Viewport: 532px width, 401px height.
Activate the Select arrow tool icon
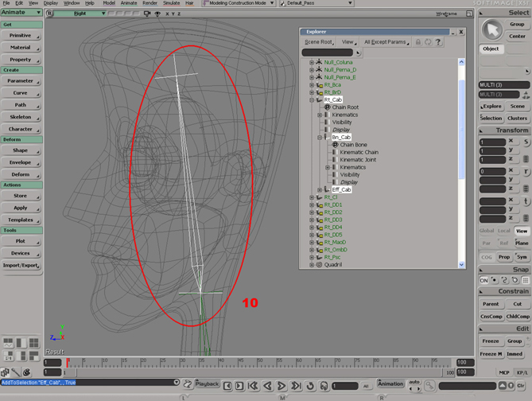tap(491, 29)
